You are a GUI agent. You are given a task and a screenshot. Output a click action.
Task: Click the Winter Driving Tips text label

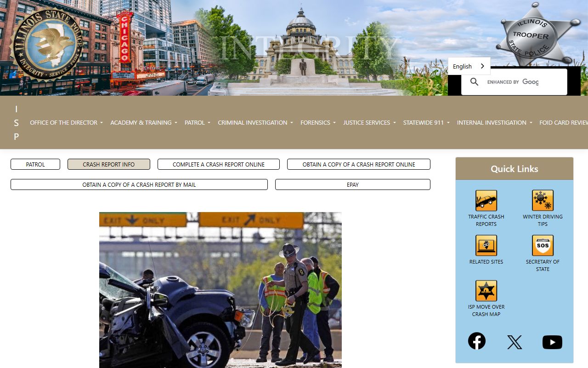[x=543, y=220]
